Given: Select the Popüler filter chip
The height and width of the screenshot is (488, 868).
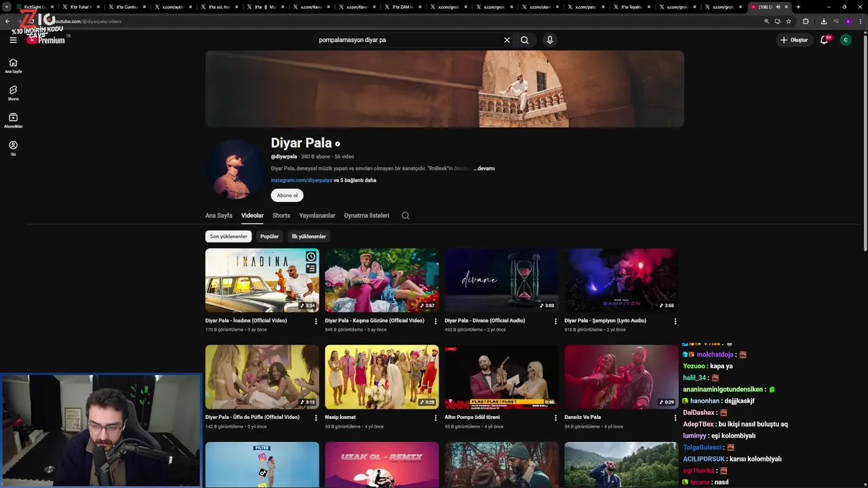Looking at the screenshot, I should pyautogui.click(x=270, y=237).
